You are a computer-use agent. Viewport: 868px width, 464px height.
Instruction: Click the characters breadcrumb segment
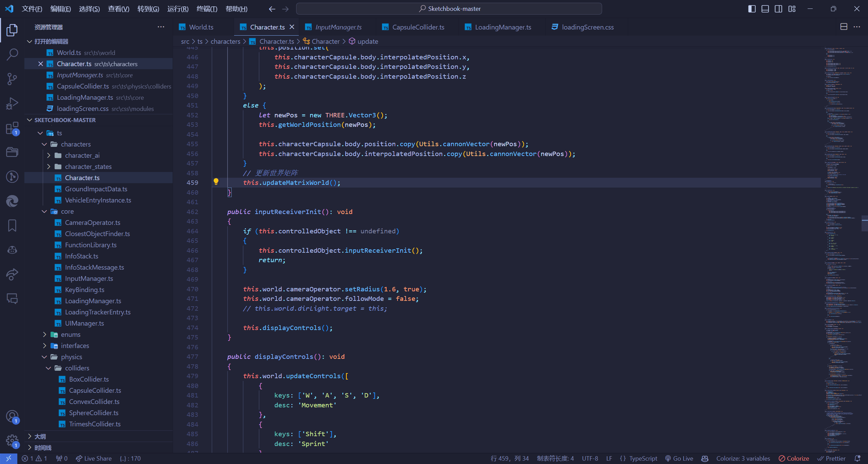pyautogui.click(x=225, y=41)
